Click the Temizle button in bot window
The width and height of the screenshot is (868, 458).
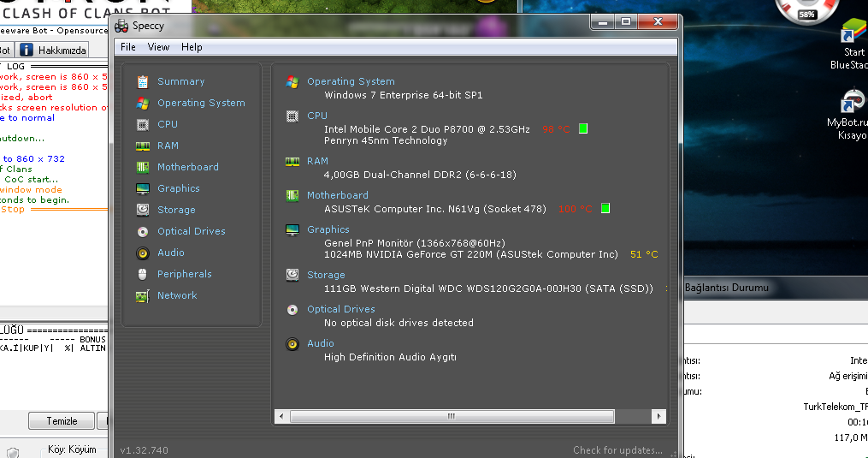tap(62, 421)
